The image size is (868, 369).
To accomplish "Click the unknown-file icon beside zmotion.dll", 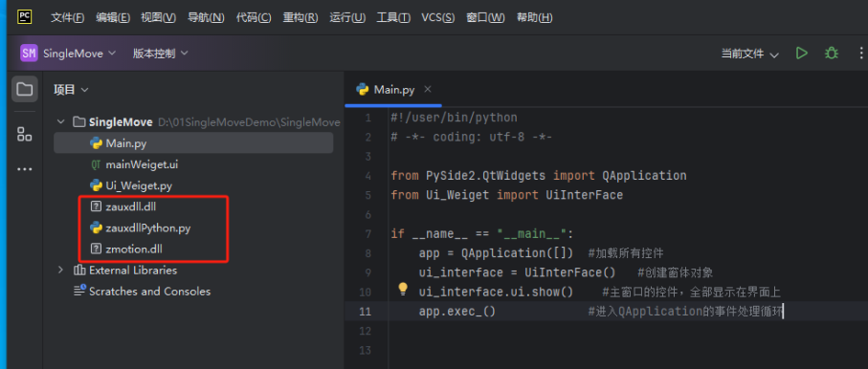I will [x=96, y=249].
